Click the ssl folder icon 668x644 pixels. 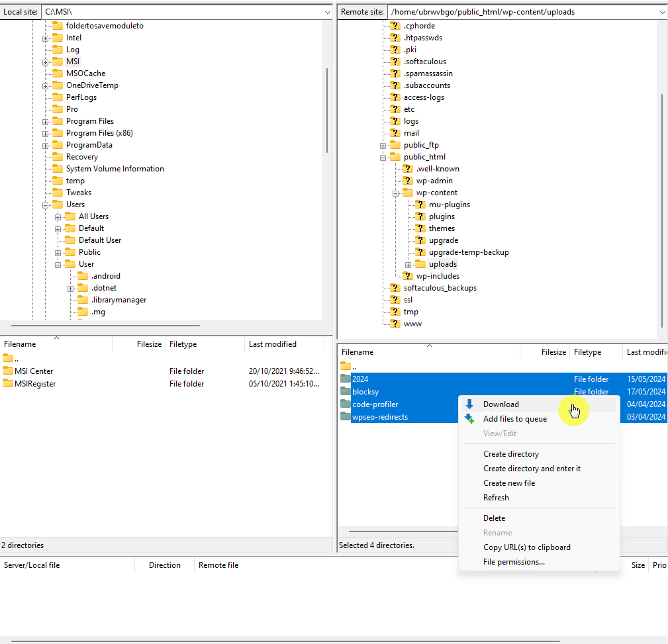pyautogui.click(x=395, y=300)
